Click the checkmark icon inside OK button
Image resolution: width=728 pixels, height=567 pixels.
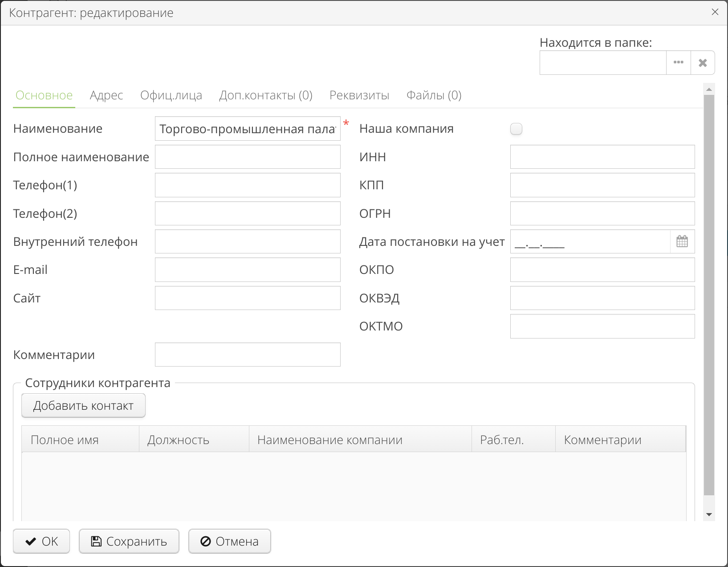coord(30,541)
